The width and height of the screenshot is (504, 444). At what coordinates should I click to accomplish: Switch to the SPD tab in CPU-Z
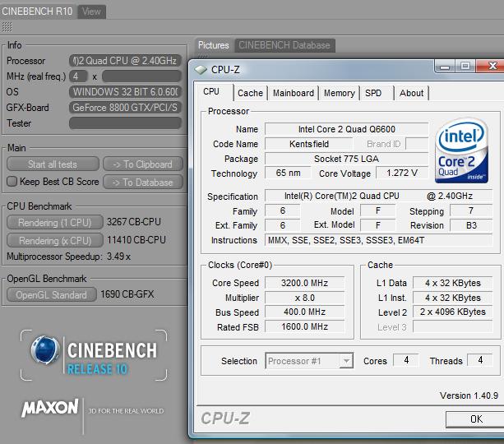[376, 93]
